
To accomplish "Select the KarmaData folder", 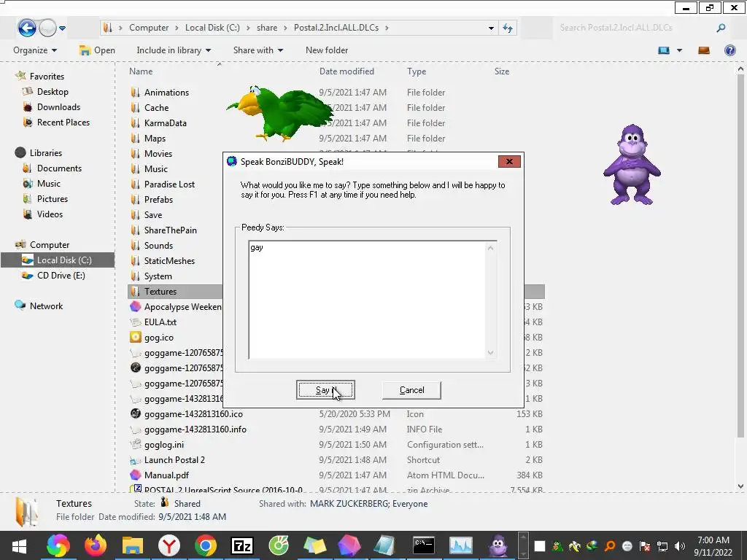I will tap(166, 122).
